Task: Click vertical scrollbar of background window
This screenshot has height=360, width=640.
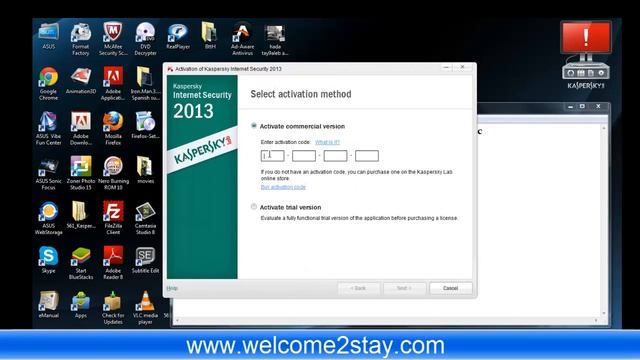Action: coord(604,220)
